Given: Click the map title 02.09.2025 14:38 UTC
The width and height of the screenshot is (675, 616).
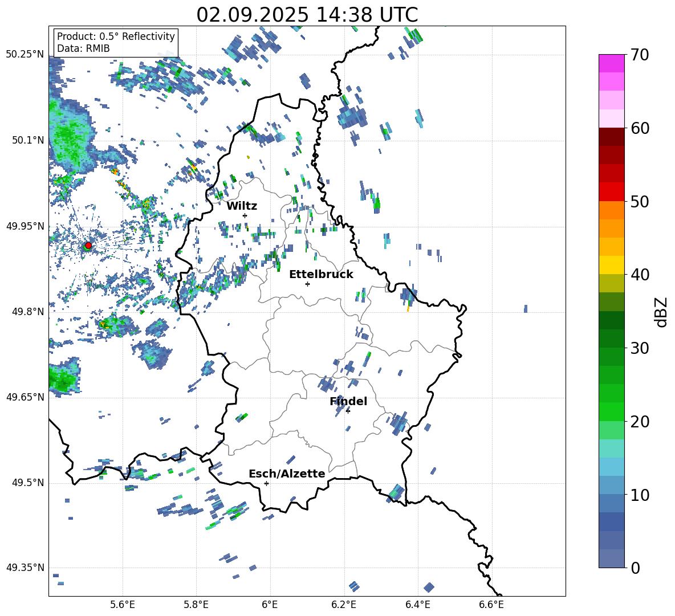Looking at the screenshot, I should coord(307,15).
